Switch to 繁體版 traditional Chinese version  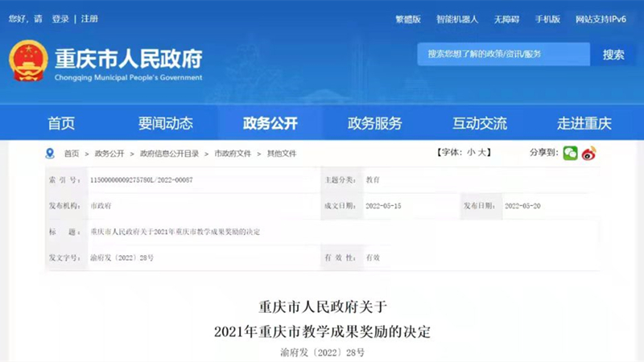point(408,19)
